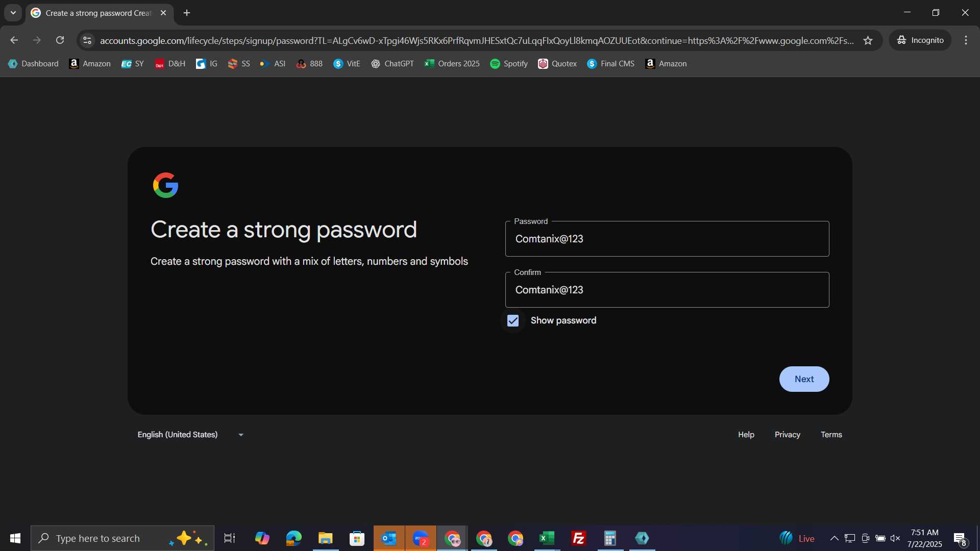Click the Live widget in taskbar
The width and height of the screenshot is (980, 551).
pyautogui.click(x=797, y=538)
